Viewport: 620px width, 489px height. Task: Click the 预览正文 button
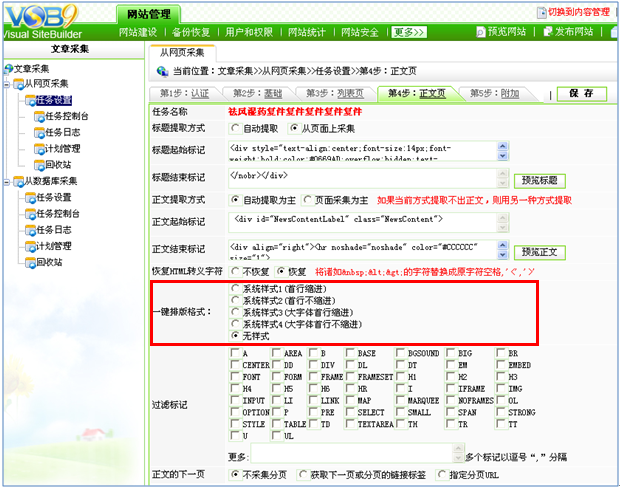click(x=539, y=252)
